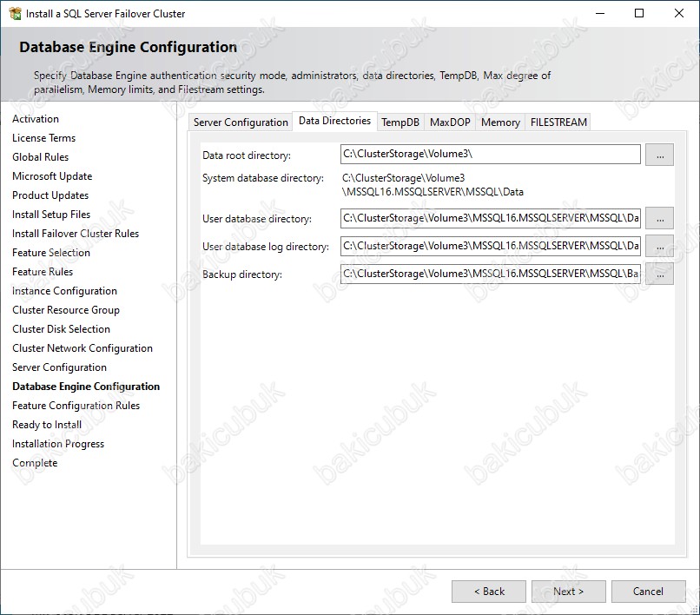Proceed with the Next button

(568, 592)
